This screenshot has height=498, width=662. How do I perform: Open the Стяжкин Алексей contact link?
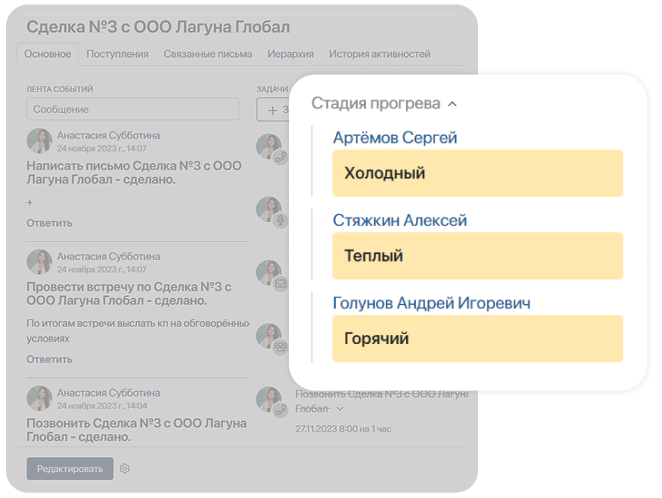click(x=400, y=220)
